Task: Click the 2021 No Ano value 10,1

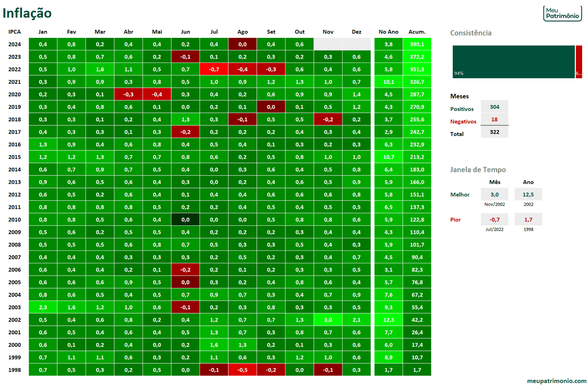Action: (x=388, y=82)
